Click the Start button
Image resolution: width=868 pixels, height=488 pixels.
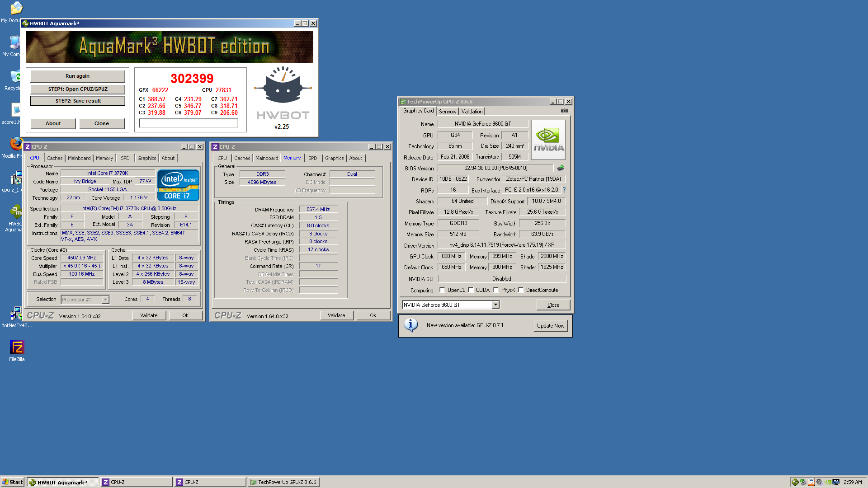[13, 482]
